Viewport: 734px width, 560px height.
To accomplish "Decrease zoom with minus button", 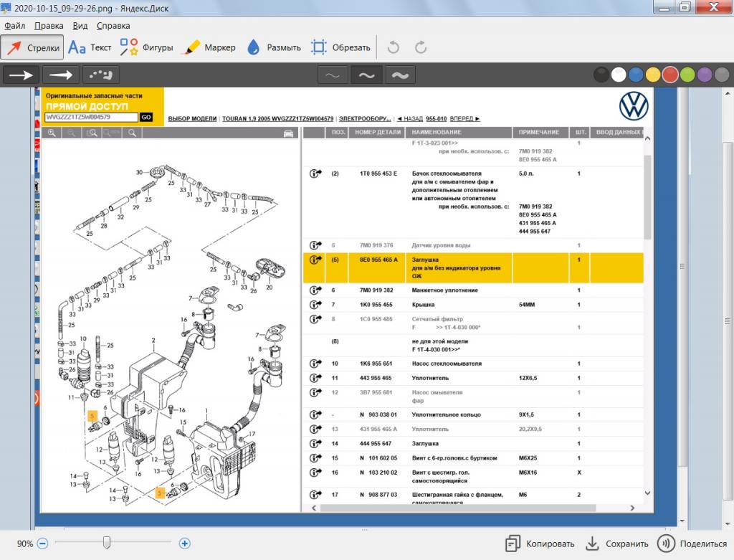I will [x=42, y=544].
